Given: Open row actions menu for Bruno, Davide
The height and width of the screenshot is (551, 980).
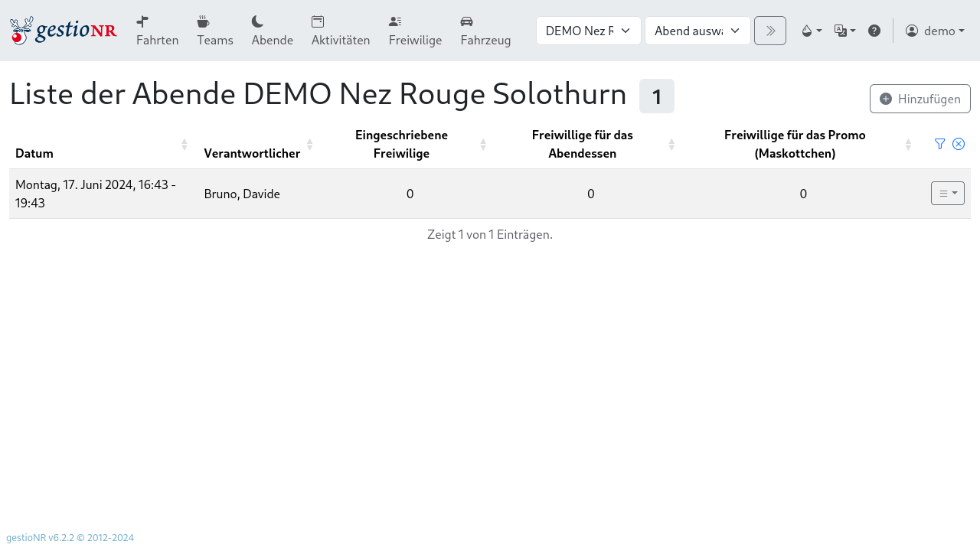Looking at the screenshot, I should [947, 194].
